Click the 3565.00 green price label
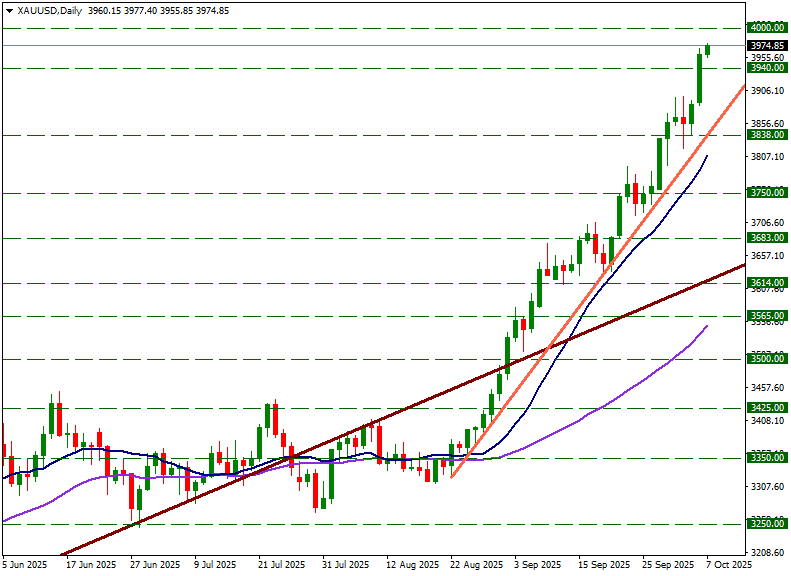 (x=766, y=316)
